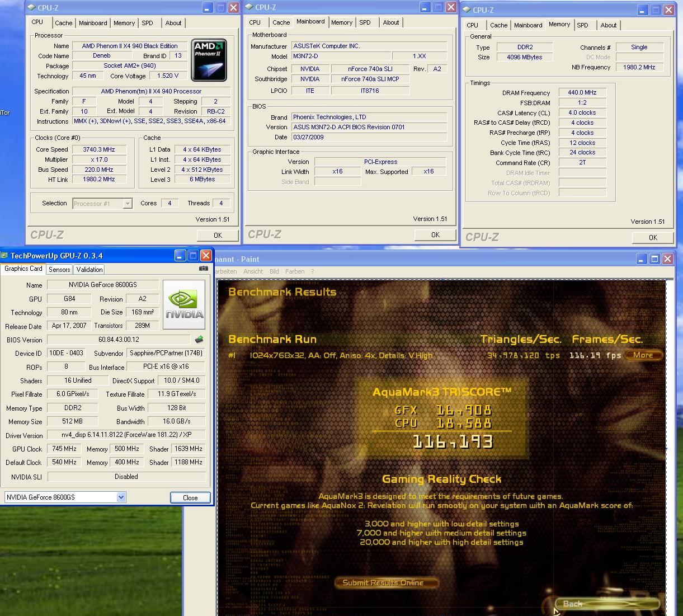Click the GPU-Z screenshot camera icon

click(204, 269)
